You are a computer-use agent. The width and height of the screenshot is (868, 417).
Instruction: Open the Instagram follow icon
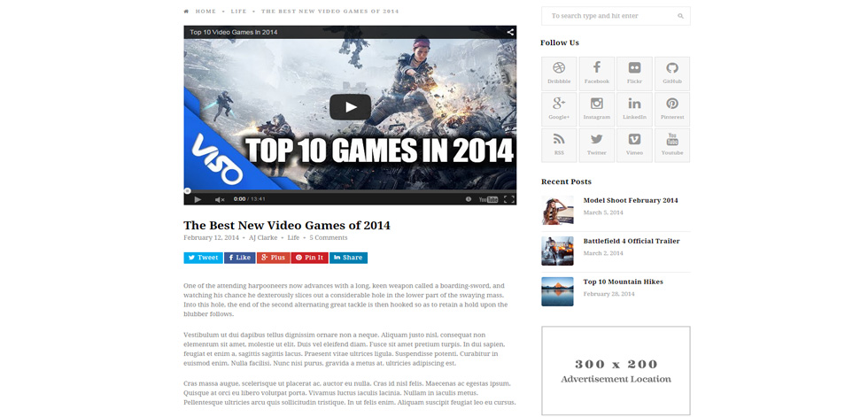[x=597, y=110]
